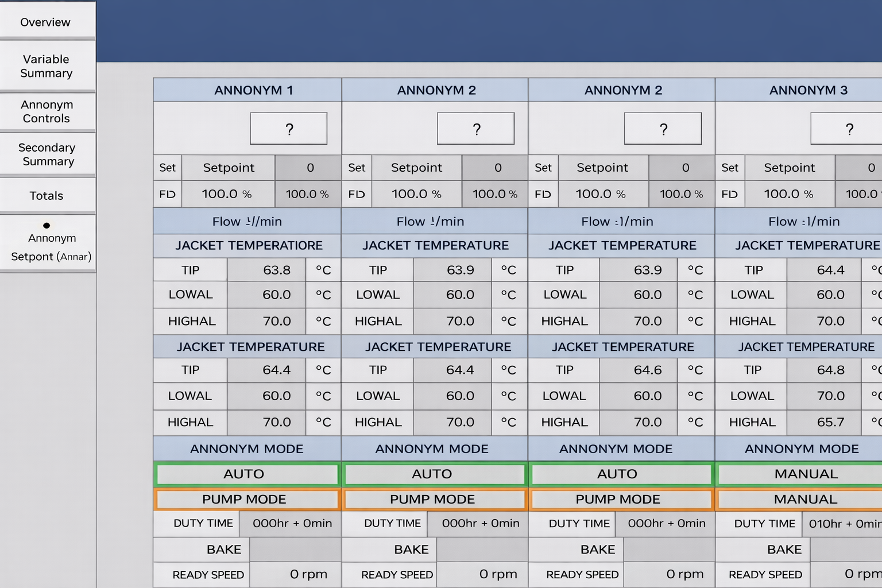Screen dimensions: 882x588
Task: Toggle the AUTO mode button under ANNONYM 1
Action: click(x=247, y=474)
